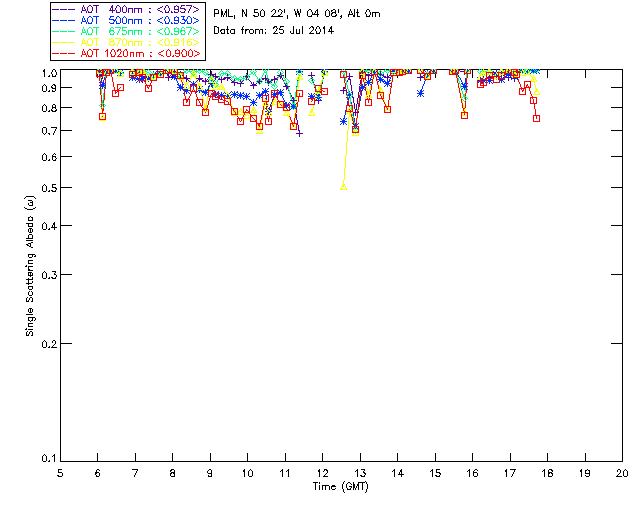This screenshot has width=640, height=512.
Task: Click the Single Scattering Albedo axis title
Action: 30,266
